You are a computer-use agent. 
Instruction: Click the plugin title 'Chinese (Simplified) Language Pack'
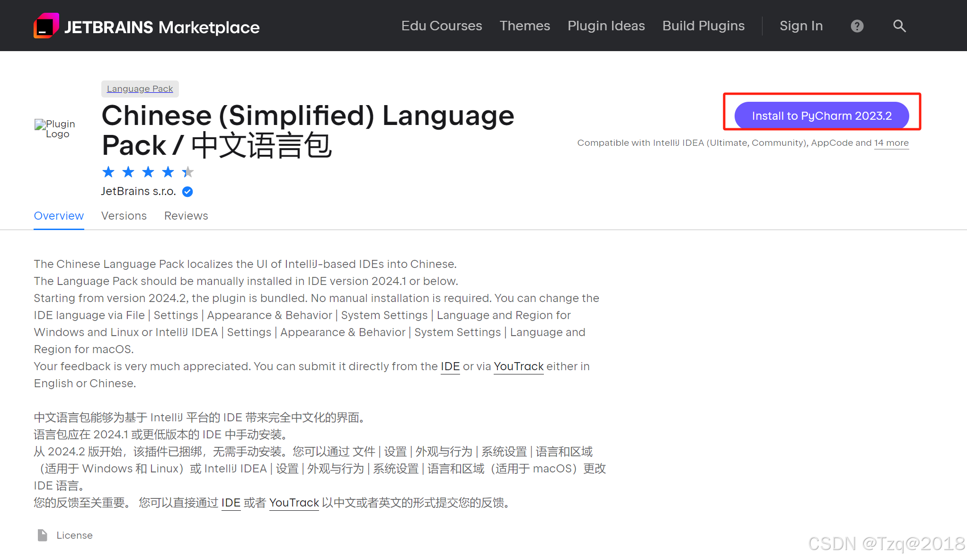[308, 130]
